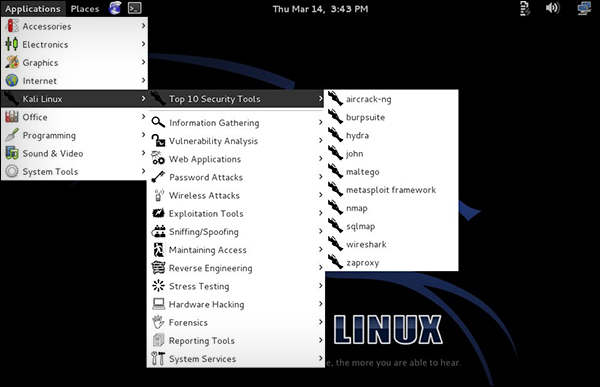Viewport: 600px width, 387px height.
Task: Click the Graphics palette icon
Action: click(x=12, y=62)
